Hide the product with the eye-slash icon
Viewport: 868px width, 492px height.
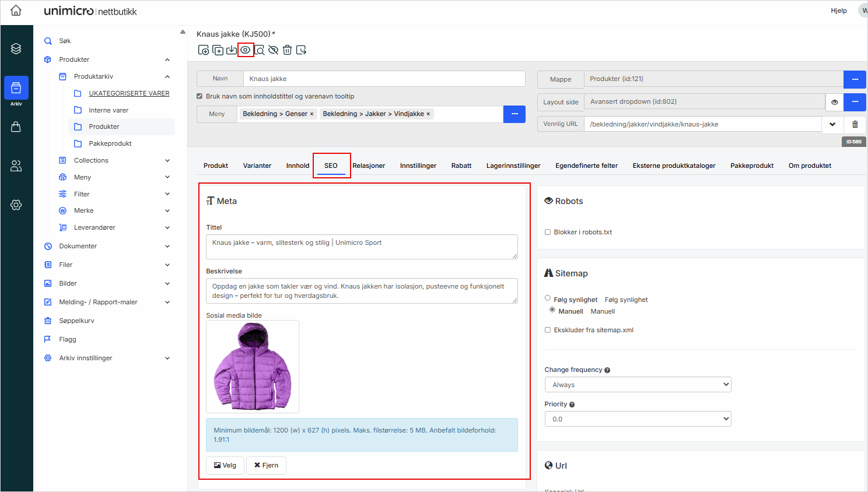coord(273,50)
